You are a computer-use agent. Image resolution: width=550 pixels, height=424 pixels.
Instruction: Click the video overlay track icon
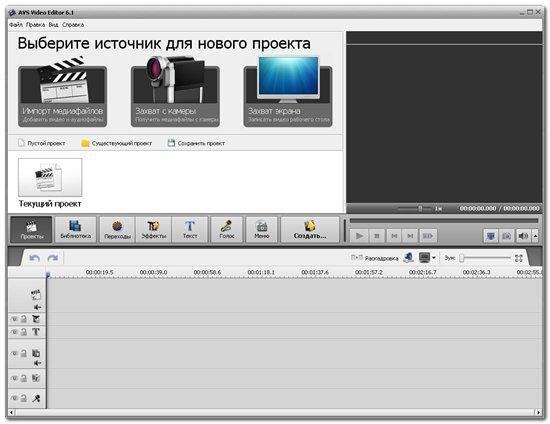pyautogui.click(x=36, y=353)
